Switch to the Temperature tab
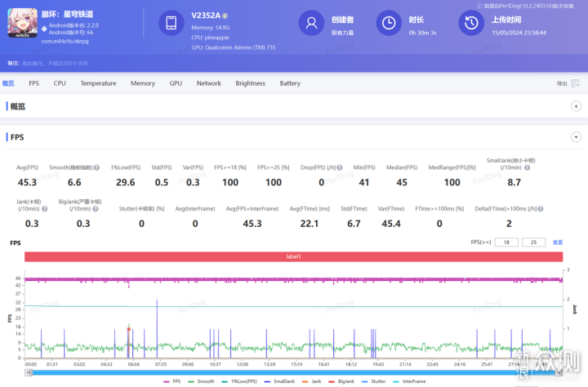 (x=98, y=83)
